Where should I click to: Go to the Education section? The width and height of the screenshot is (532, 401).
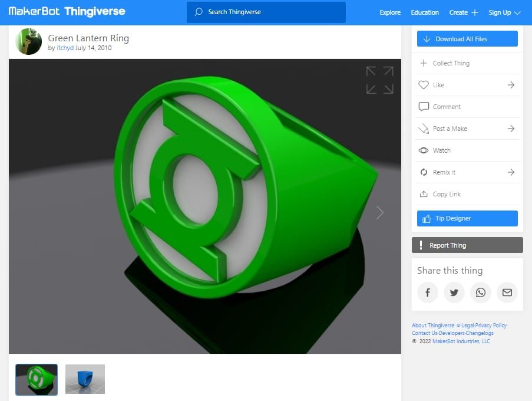click(x=424, y=12)
